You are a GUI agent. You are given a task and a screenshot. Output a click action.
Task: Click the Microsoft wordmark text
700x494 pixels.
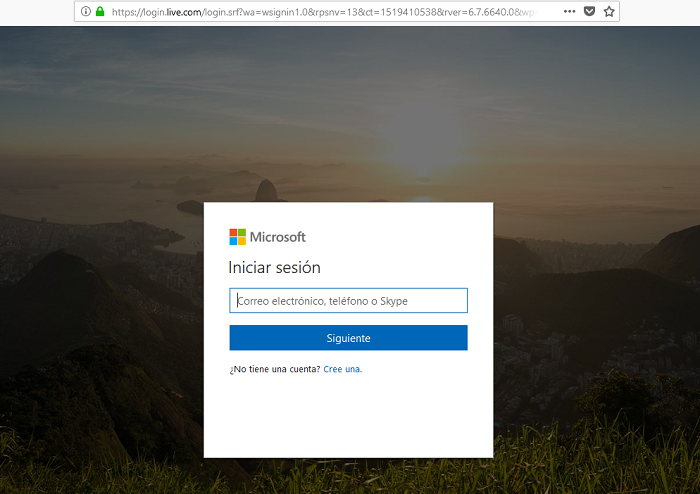tap(277, 237)
